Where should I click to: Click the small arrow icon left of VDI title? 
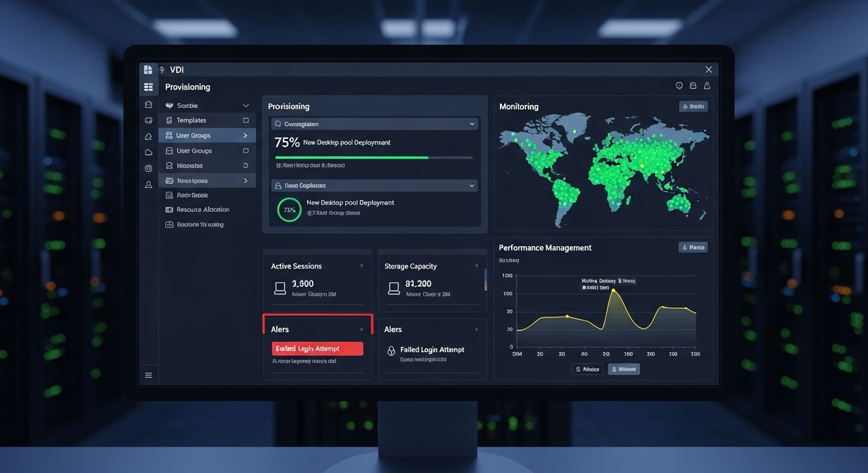(x=162, y=70)
